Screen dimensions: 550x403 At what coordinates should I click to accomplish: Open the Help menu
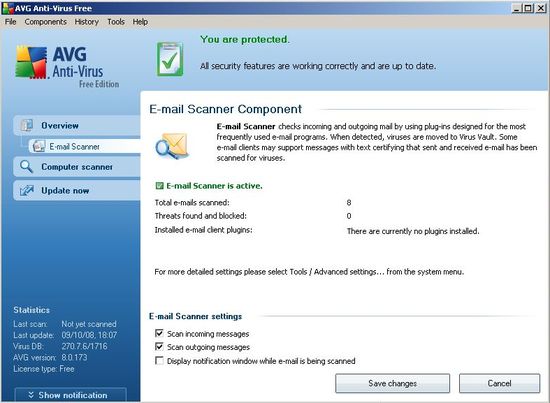coord(140,22)
